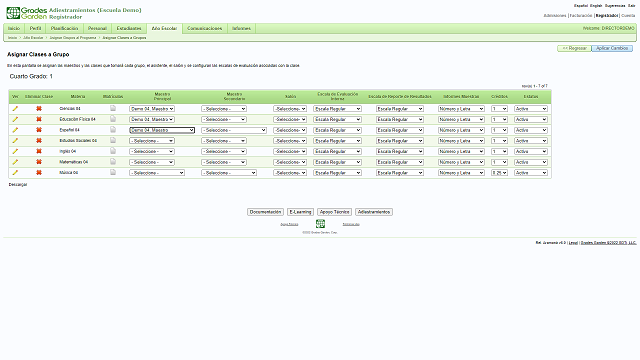Click the pencil edit icon for Ciencias 04
640x360 pixels.
pyautogui.click(x=15, y=109)
